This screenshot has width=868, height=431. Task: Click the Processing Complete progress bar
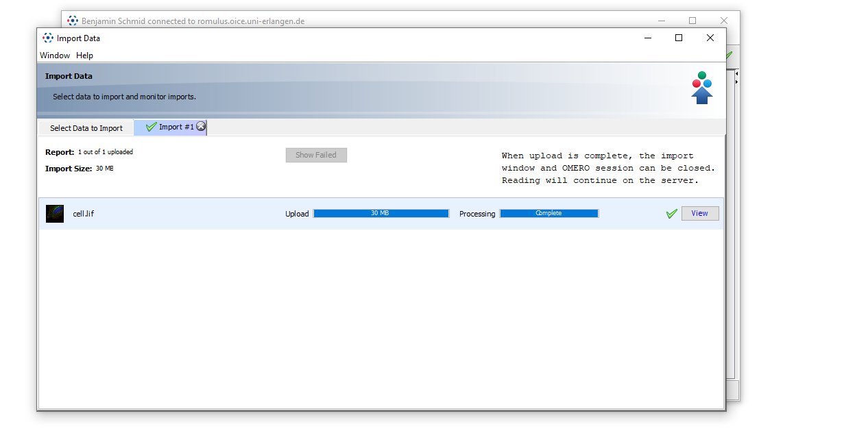pos(548,214)
